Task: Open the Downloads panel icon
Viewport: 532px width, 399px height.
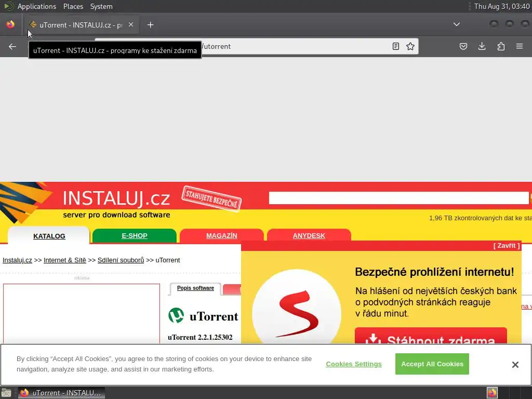Action: tap(482, 46)
